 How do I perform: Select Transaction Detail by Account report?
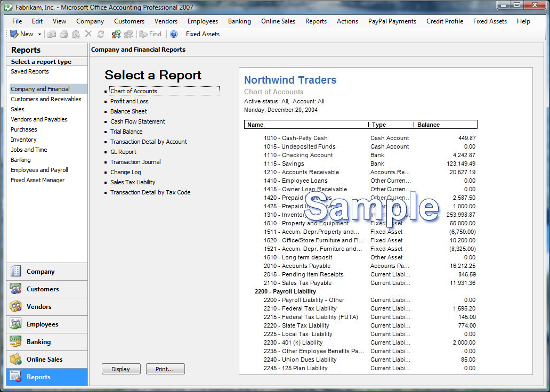point(149,142)
